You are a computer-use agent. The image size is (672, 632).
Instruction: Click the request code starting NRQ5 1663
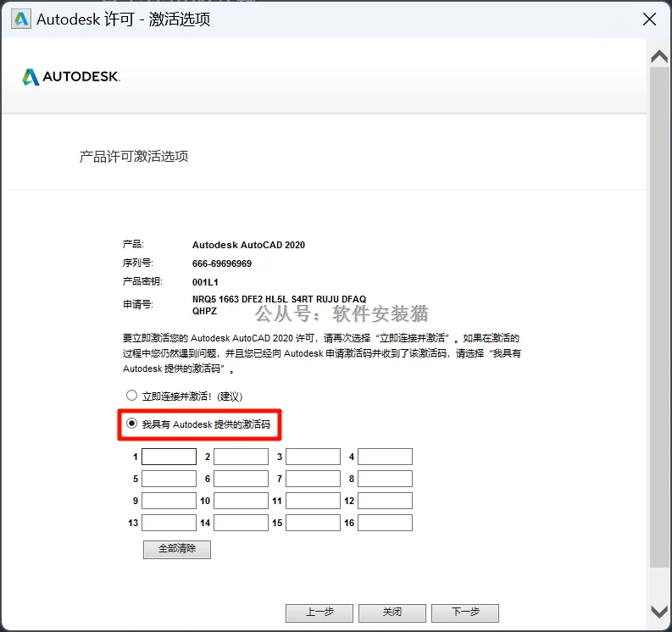pyautogui.click(x=279, y=305)
